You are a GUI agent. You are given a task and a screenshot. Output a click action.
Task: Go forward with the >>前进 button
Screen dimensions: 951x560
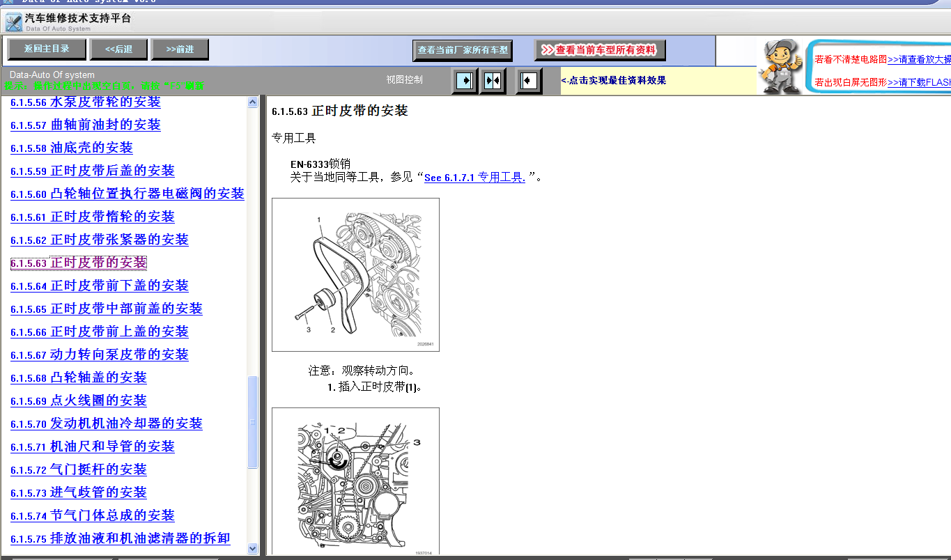tap(180, 49)
